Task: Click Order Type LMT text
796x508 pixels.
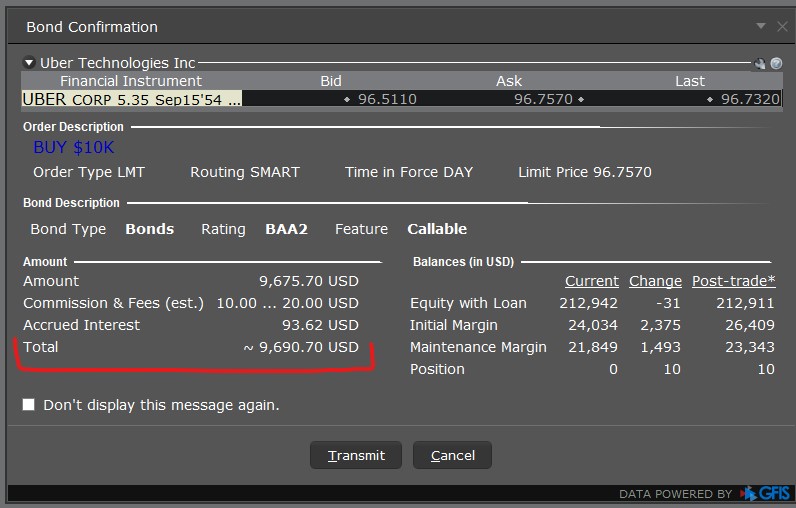Action: [89, 172]
